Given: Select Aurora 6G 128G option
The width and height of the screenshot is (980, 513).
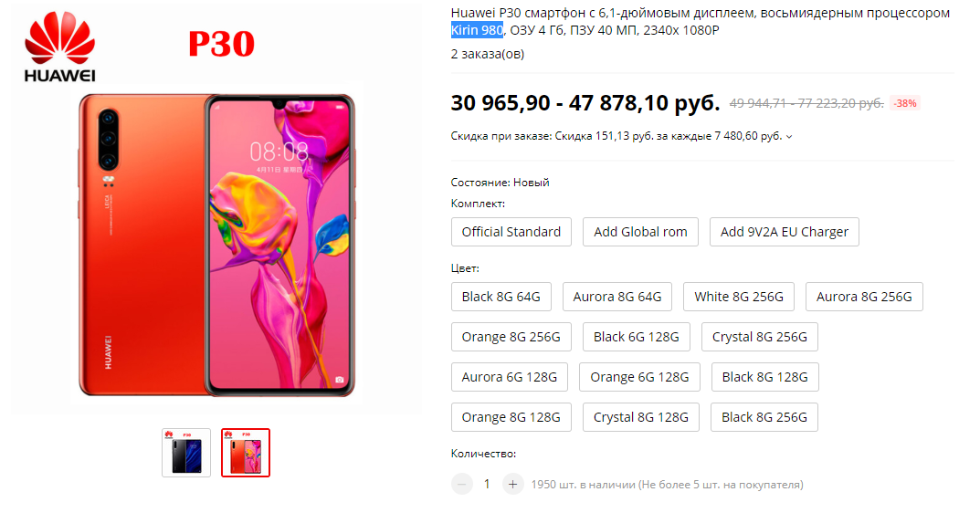Looking at the screenshot, I should click(510, 377).
